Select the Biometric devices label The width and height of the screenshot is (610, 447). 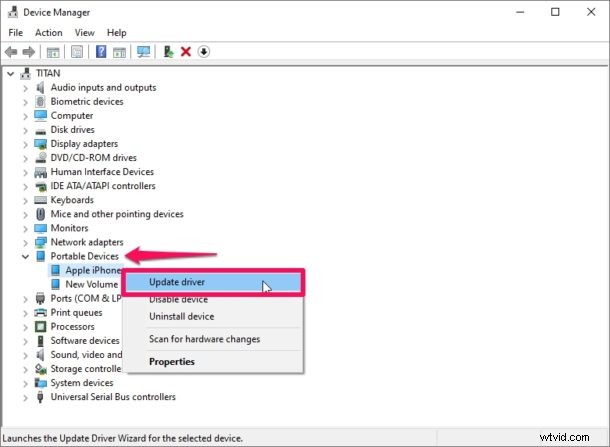tap(87, 102)
